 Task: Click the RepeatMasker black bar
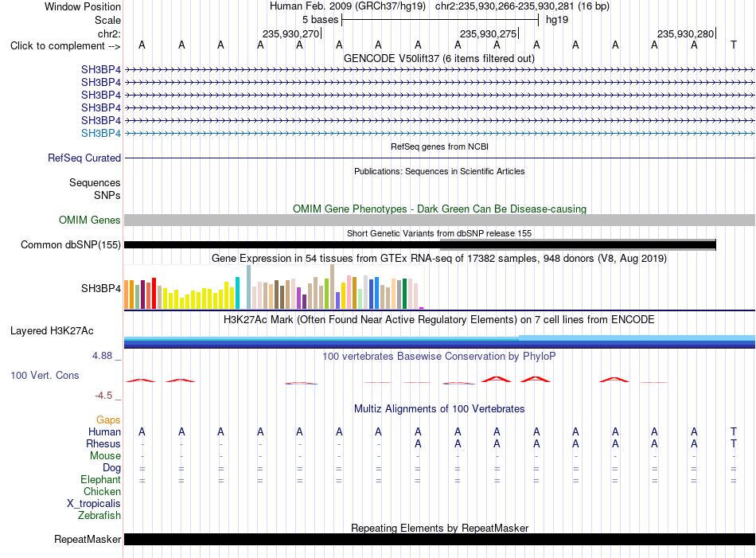[x=439, y=539]
